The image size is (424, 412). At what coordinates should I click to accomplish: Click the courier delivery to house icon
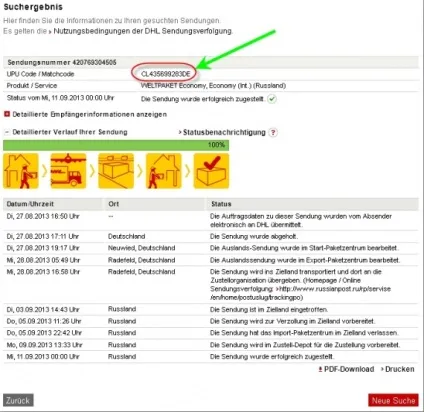click(x=164, y=171)
